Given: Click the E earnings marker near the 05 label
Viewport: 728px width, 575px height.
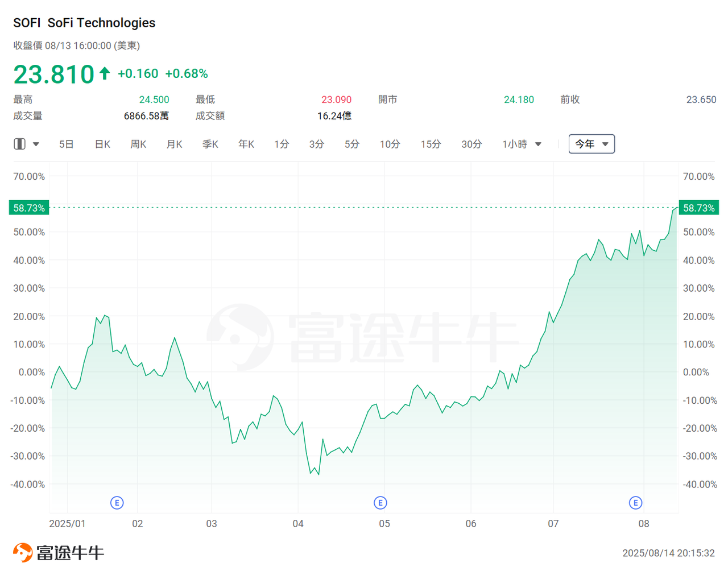Looking at the screenshot, I should (380, 503).
